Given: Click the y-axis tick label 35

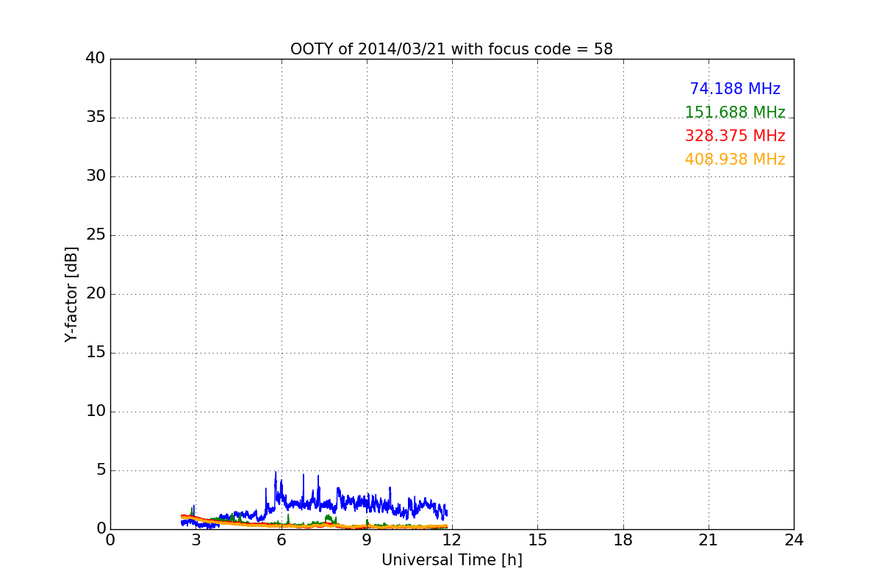Looking at the screenshot, I should (96, 118).
